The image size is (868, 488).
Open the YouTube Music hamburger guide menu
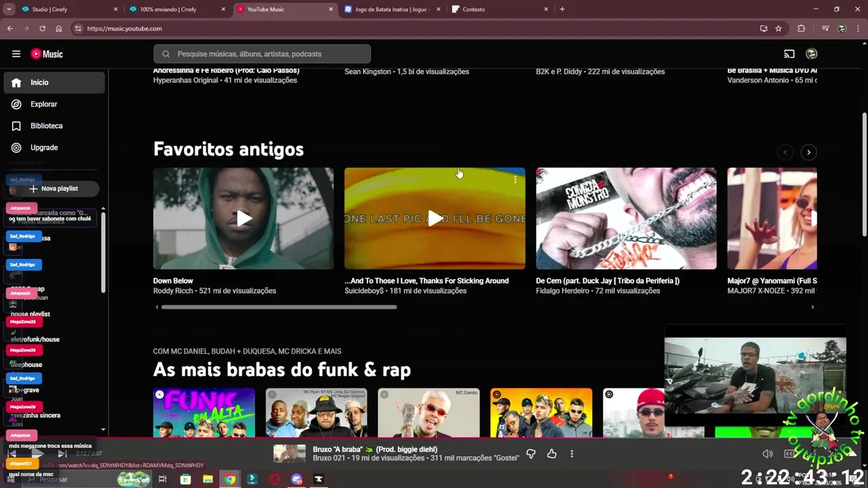pyautogui.click(x=16, y=54)
